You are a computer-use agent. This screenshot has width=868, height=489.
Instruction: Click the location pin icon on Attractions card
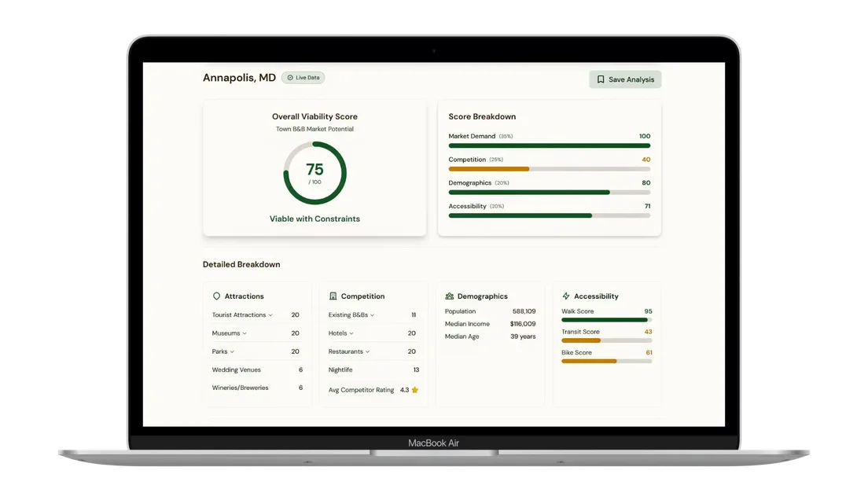(x=216, y=296)
